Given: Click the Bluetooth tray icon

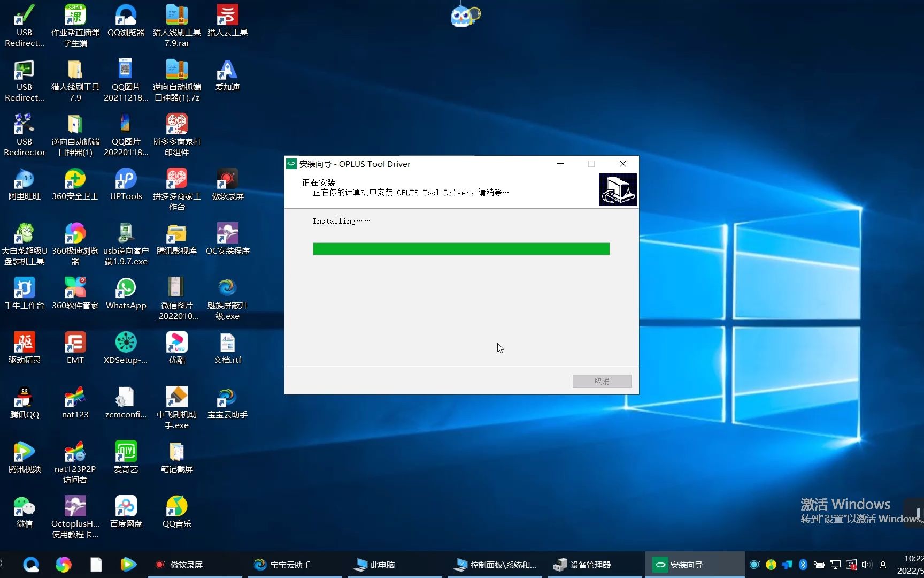Looking at the screenshot, I should [803, 565].
